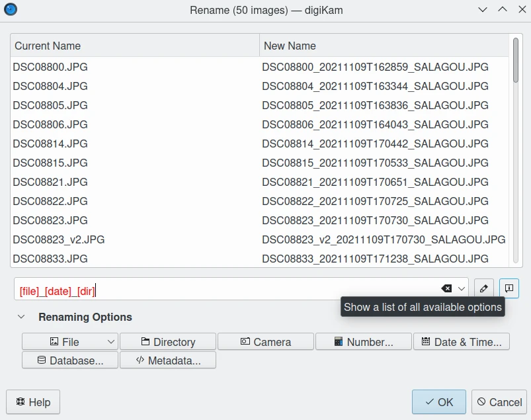This screenshot has height=420, width=531.
Task: Open the Number renaming option dialog
Action: [x=364, y=342]
